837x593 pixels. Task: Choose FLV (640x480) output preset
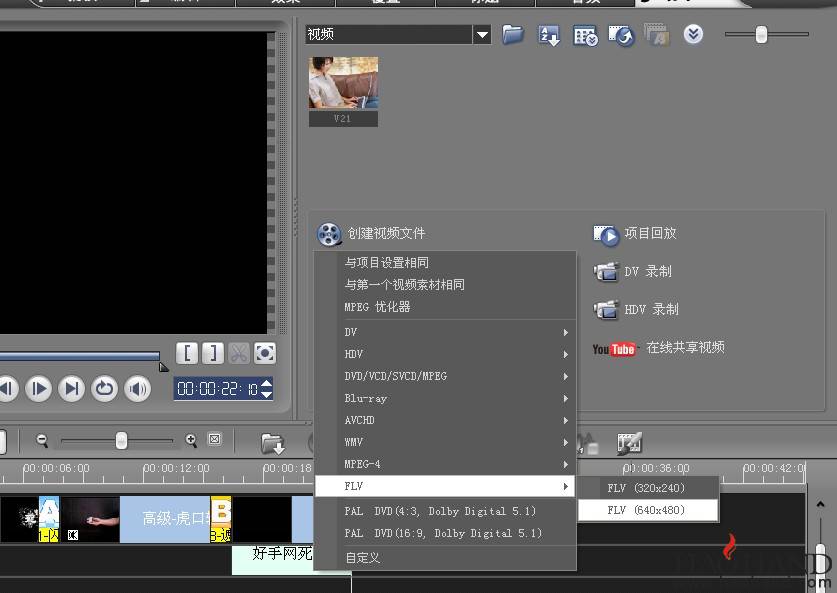pos(648,510)
